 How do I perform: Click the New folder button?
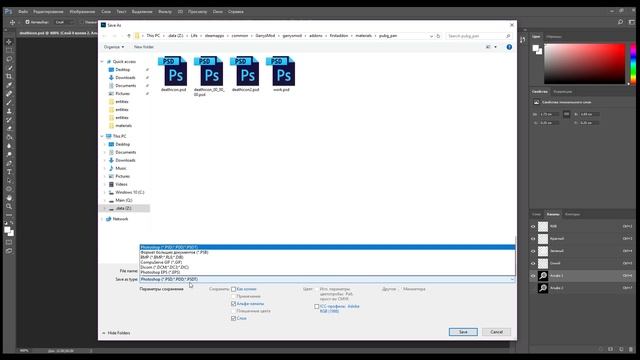pos(144,47)
